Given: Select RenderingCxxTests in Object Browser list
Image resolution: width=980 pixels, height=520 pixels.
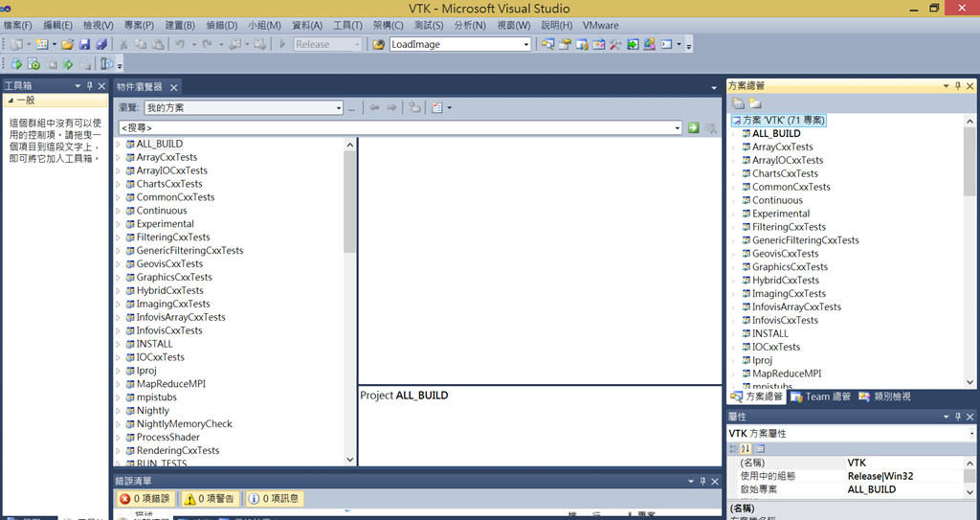Looking at the screenshot, I should [177, 450].
